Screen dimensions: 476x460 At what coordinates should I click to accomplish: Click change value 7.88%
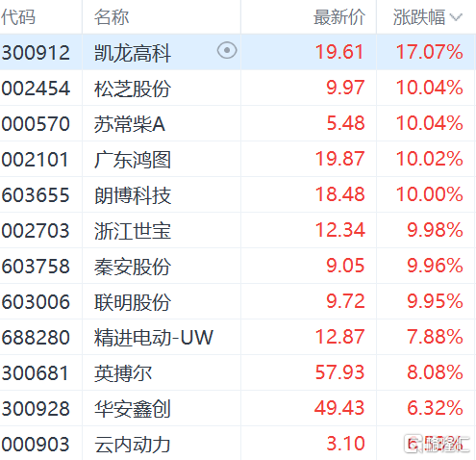435,337
